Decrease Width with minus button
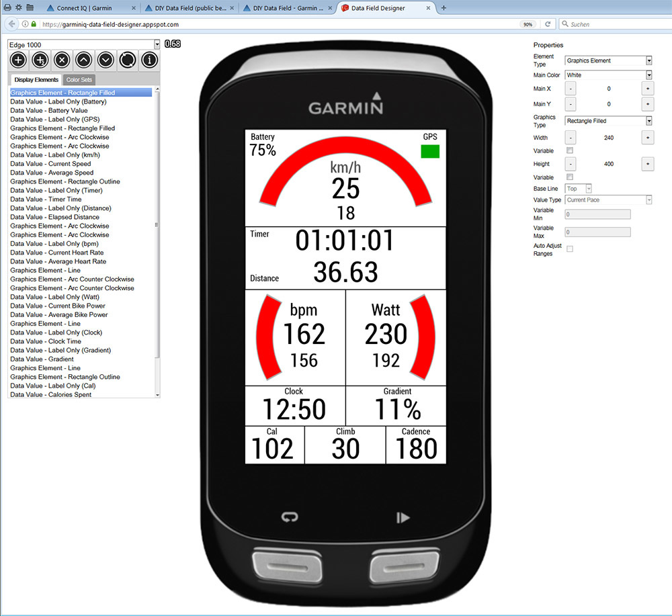 (x=571, y=138)
